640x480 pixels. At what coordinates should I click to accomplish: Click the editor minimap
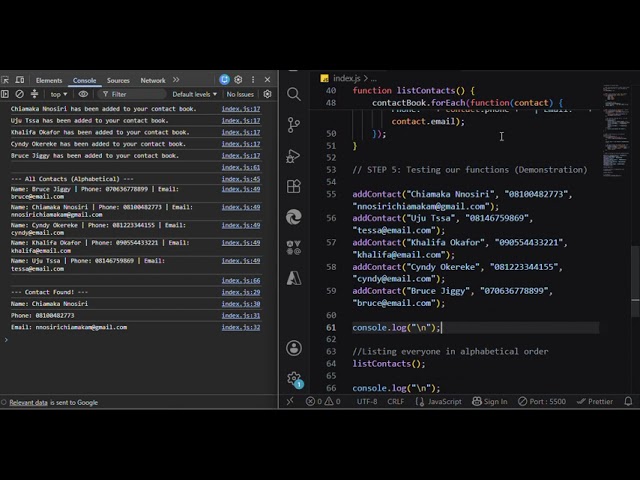coord(616,131)
